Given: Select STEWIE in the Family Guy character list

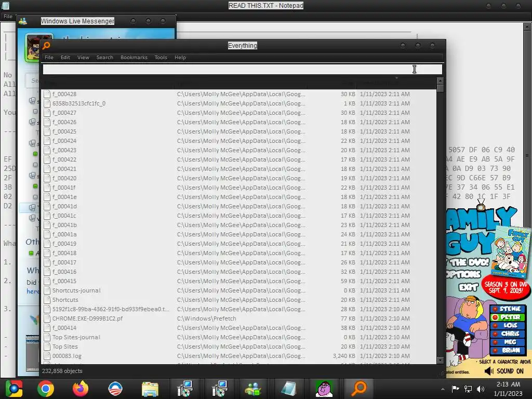Looking at the screenshot, I should click(508, 309).
